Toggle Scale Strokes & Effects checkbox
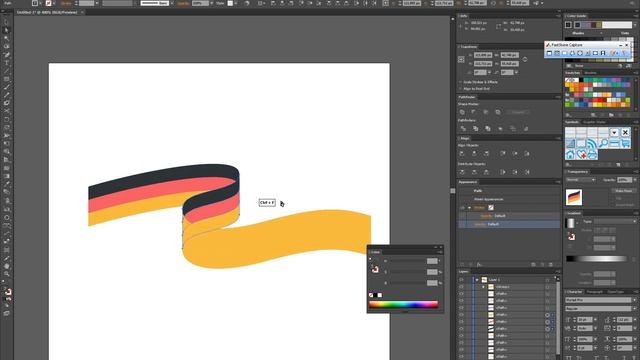 pyautogui.click(x=460, y=82)
